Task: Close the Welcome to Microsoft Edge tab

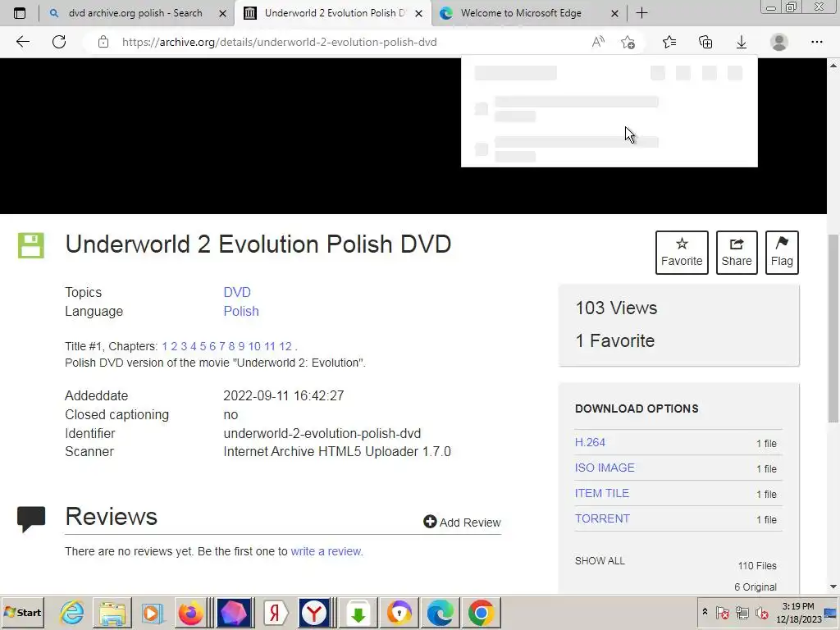Action: pyautogui.click(x=615, y=13)
